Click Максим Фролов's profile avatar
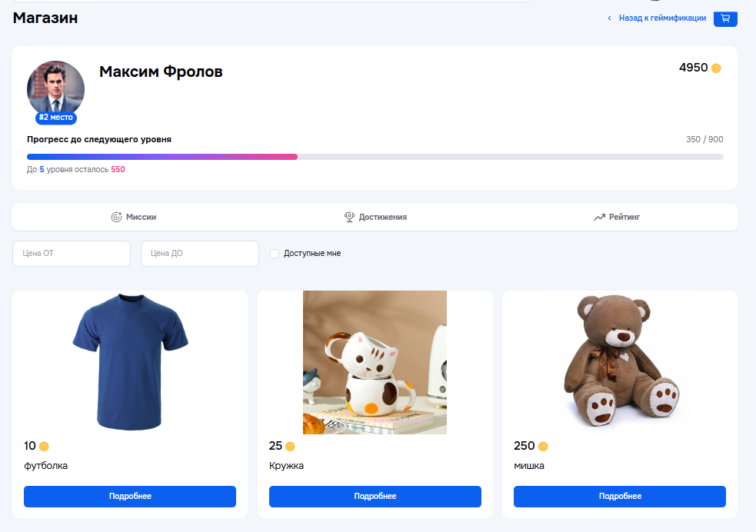The image size is (756, 532). click(55, 89)
